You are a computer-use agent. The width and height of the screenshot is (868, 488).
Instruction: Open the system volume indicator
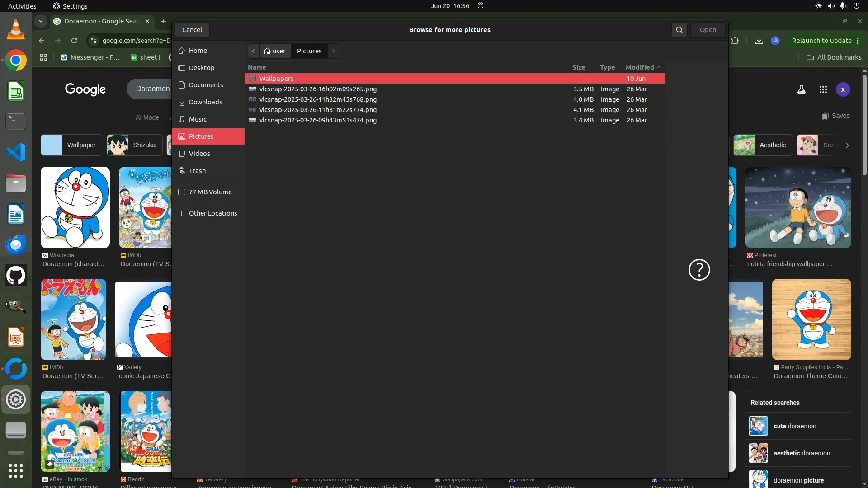(831, 6)
